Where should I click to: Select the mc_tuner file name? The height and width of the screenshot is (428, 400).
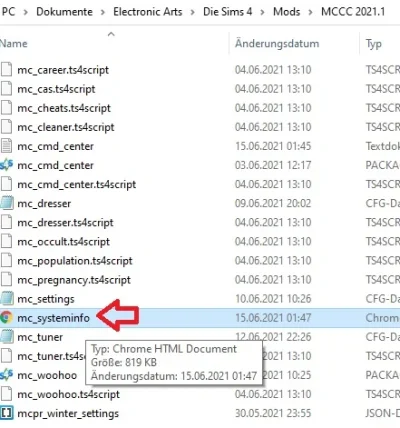[40, 337]
